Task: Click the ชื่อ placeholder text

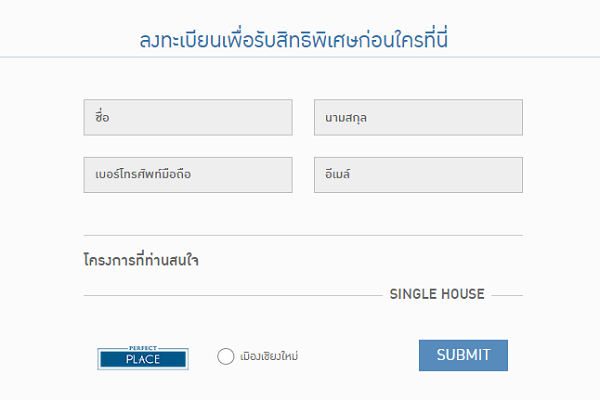Action: (x=102, y=116)
